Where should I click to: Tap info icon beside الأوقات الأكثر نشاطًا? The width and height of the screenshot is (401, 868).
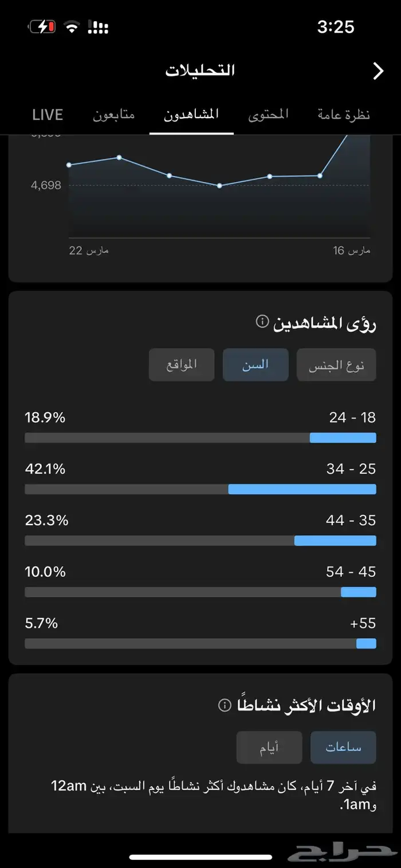pos(225,705)
